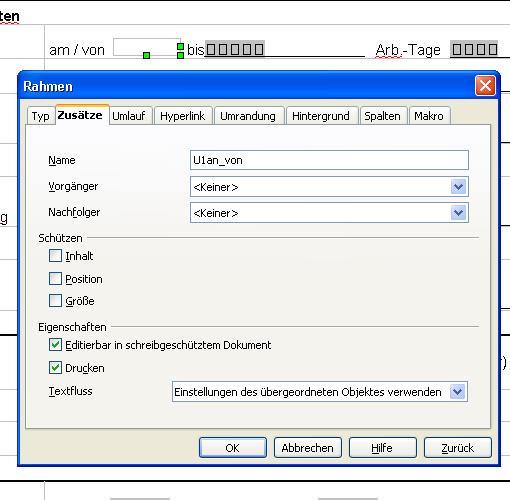Tick the Größe protection checkbox

coord(55,301)
